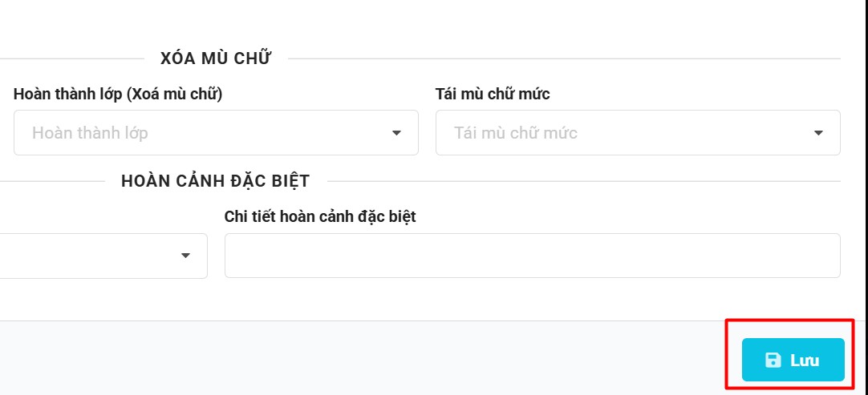The width and height of the screenshot is (868, 395).
Task: Expand the Tái mù chữ mức dropdown arrow
Action: (x=818, y=133)
